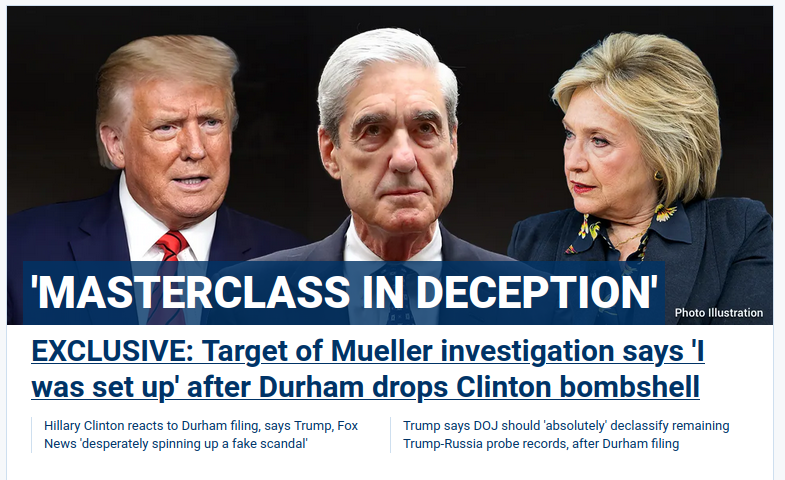Open 'Hillary Clinton reacts to Durham filing' story
Viewport: 785px width, 480px height.
[x=201, y=434]
